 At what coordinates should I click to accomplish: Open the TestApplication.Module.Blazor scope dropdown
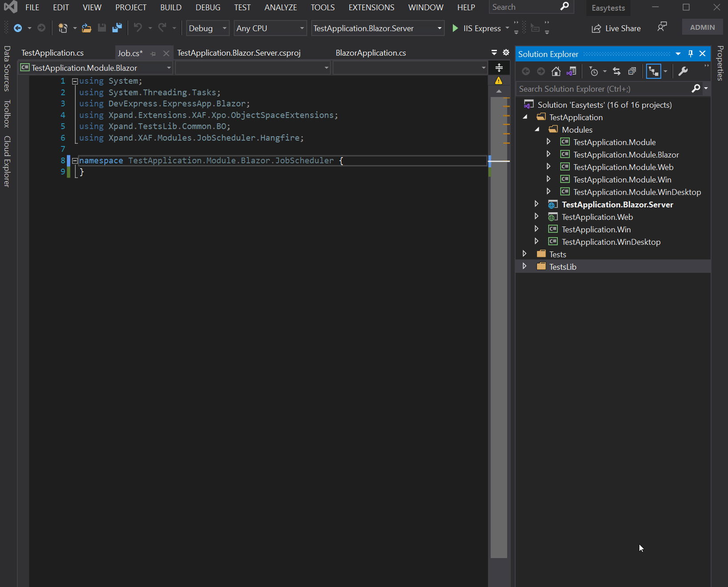[x=95, y=68]
